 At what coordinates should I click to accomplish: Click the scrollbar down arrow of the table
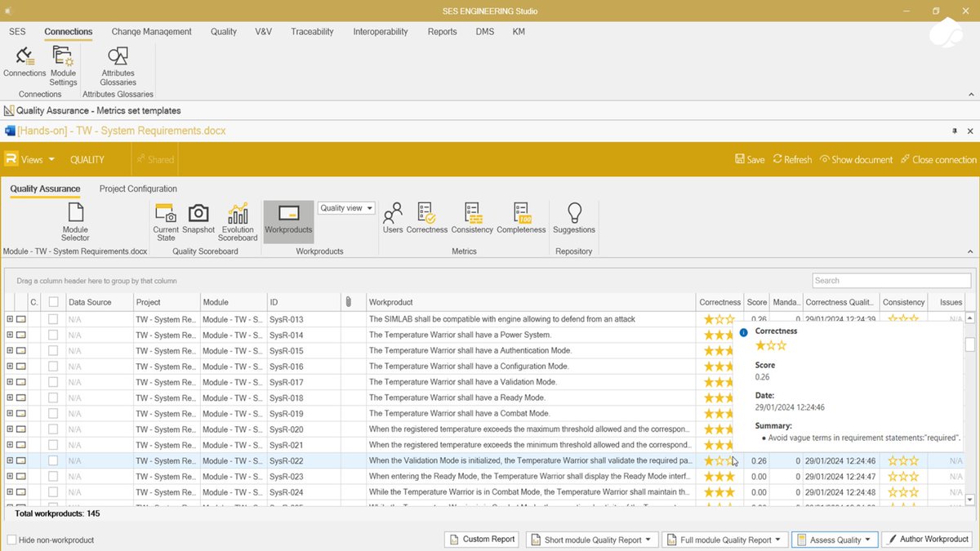[970, 500]
